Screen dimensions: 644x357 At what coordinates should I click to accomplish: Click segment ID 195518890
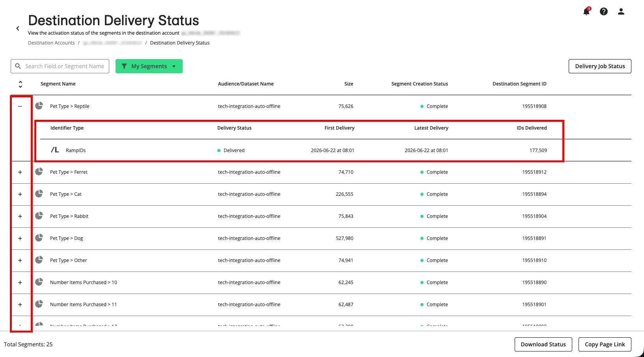pos(534,283)
